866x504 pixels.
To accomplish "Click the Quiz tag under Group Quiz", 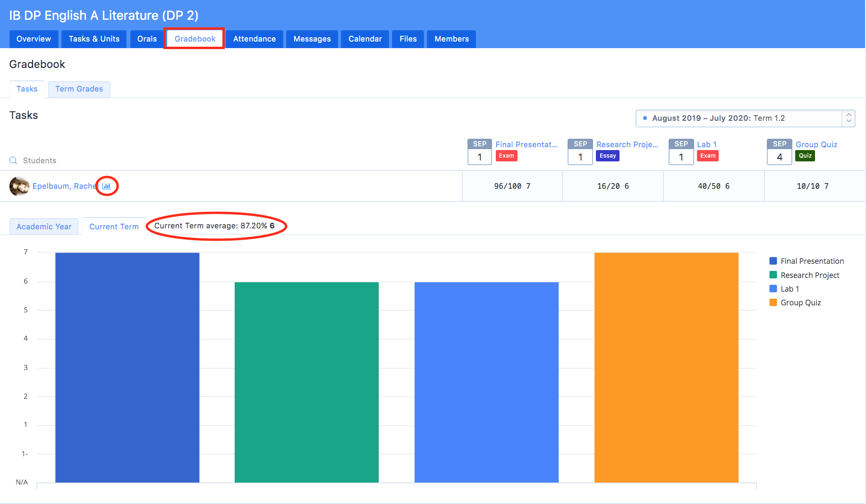I will pyautogui.click(x=805, y=156).
